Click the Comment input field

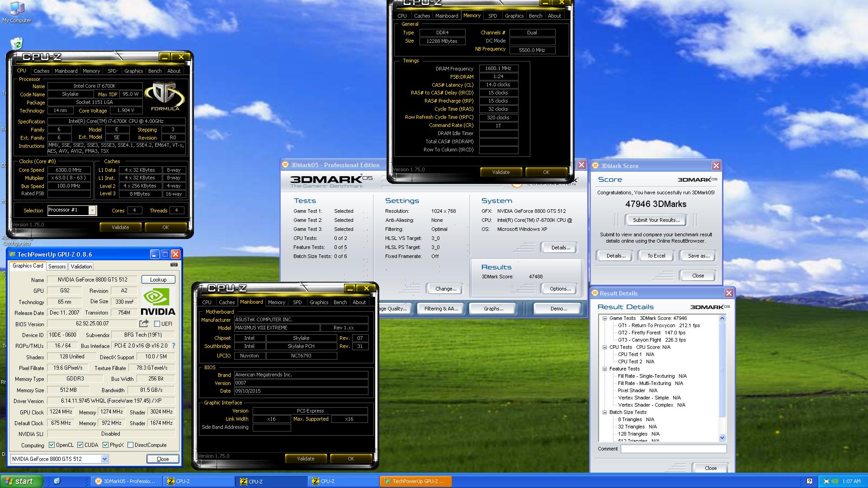click(x=674, y=449)
